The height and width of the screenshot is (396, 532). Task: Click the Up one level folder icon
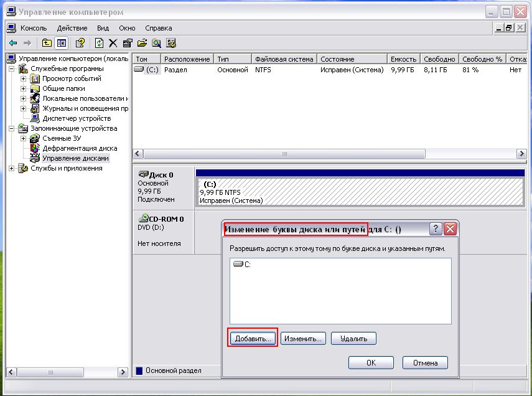click(x=47, y=43)
